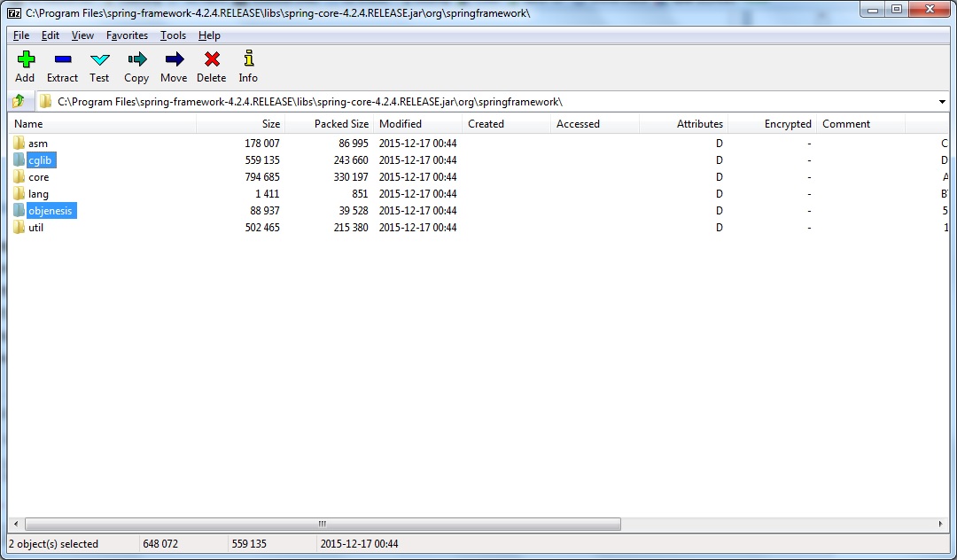Click the 7z icon in title bar

pyautogui.click(x=14, y=12)
